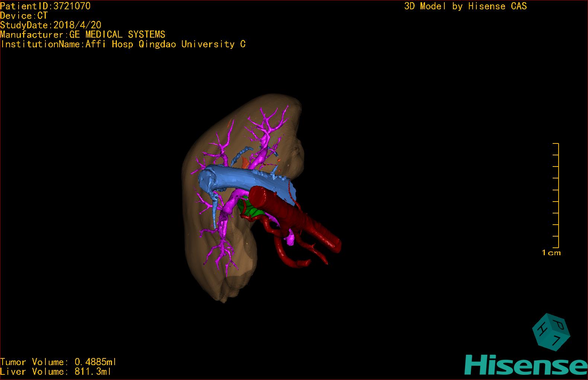Click the Manufacturer:GE MEDICAL SYSTEMS text
The width and height of the screenshot is (588, 380).
tap(83, 35)
